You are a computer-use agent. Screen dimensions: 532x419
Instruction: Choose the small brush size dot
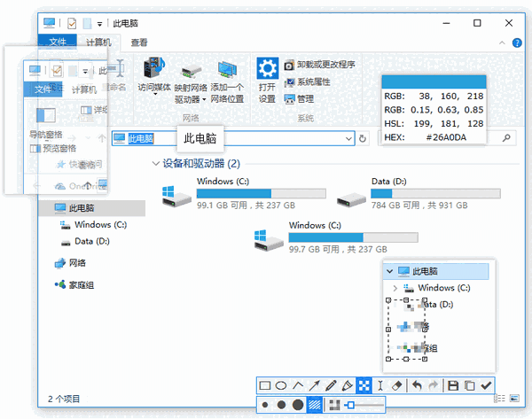(265, 405)
